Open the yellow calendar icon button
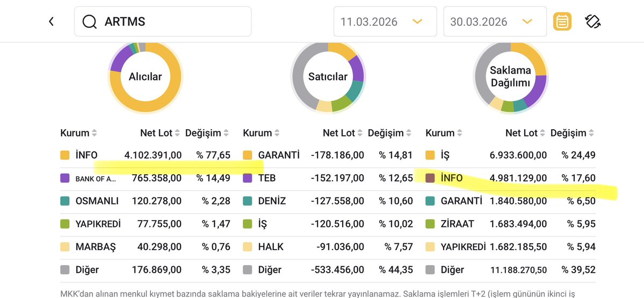 click(562, 22)
